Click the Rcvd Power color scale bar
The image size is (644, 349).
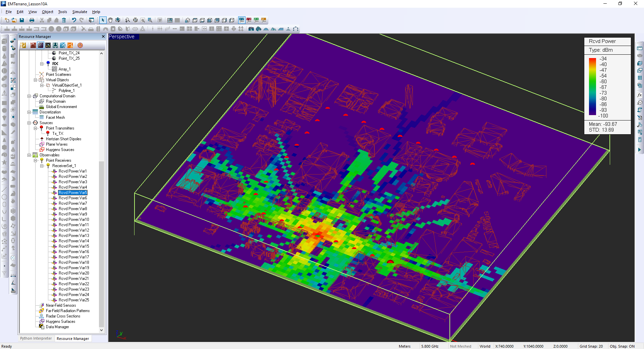click(x=592, y=87)
